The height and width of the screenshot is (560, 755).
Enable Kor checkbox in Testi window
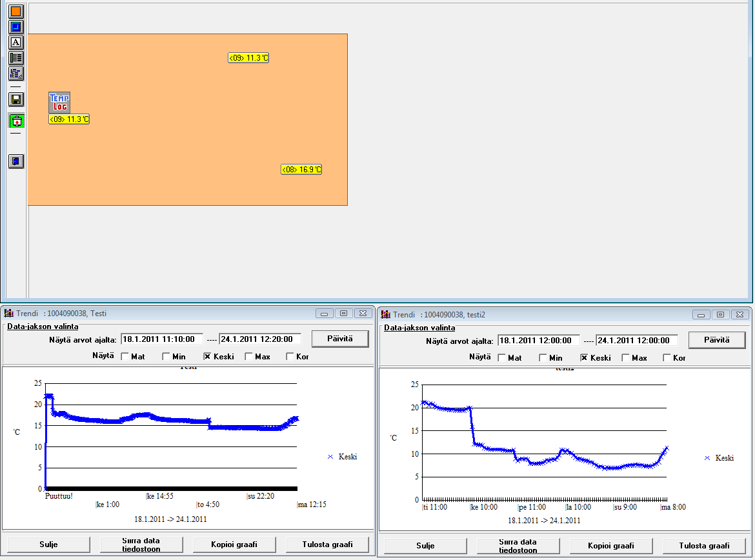click(290, 356)
